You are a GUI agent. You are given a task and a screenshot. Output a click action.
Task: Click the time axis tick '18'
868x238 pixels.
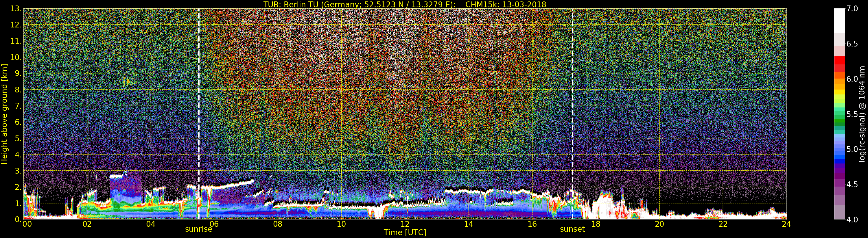click(596, 224)
